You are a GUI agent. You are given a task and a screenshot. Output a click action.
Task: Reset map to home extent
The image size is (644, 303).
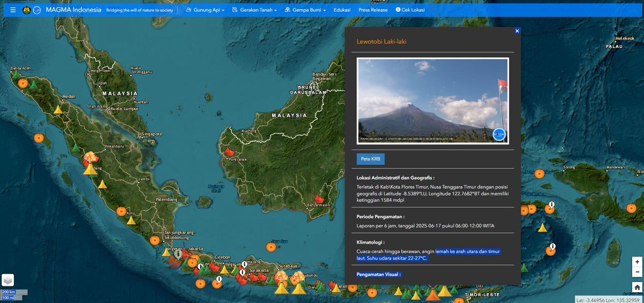[637, 287]
